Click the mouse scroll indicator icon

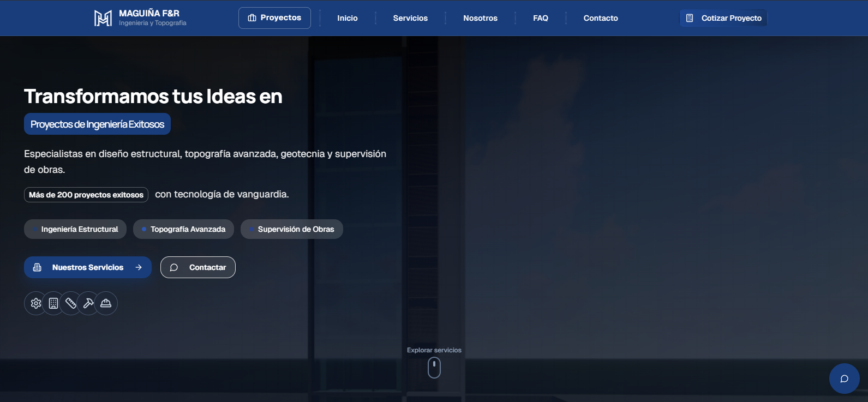click(x=434, y=368)
